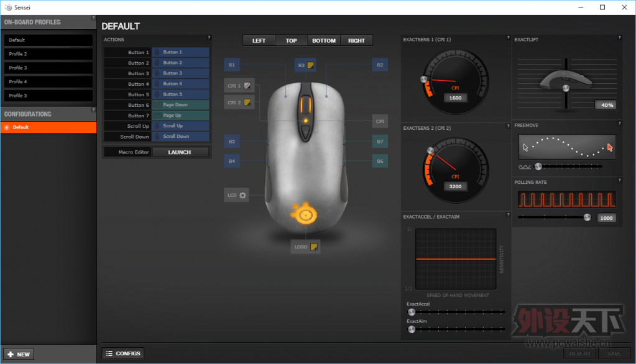Click the SteelSeries logo on the mouse
The image size is (636, 364).
(x=304, y=213)
